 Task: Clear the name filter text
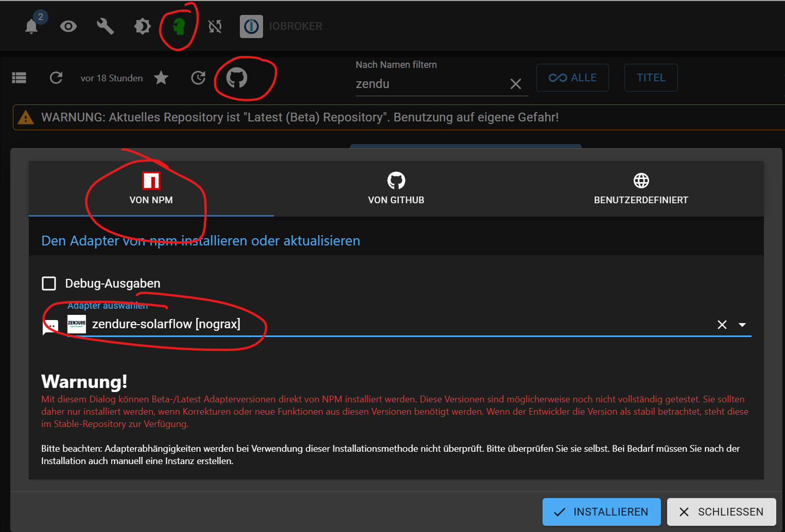click(516, 84)
